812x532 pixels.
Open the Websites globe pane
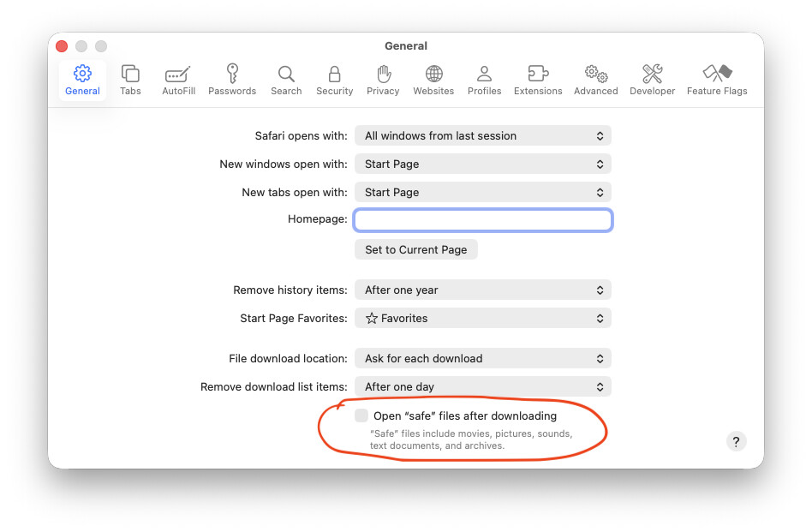(433, 81)
